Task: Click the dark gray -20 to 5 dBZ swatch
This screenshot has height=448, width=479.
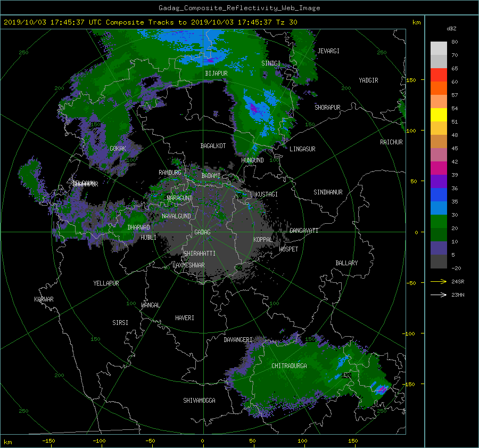Action: pyautogui.click(x=439, y=262)
